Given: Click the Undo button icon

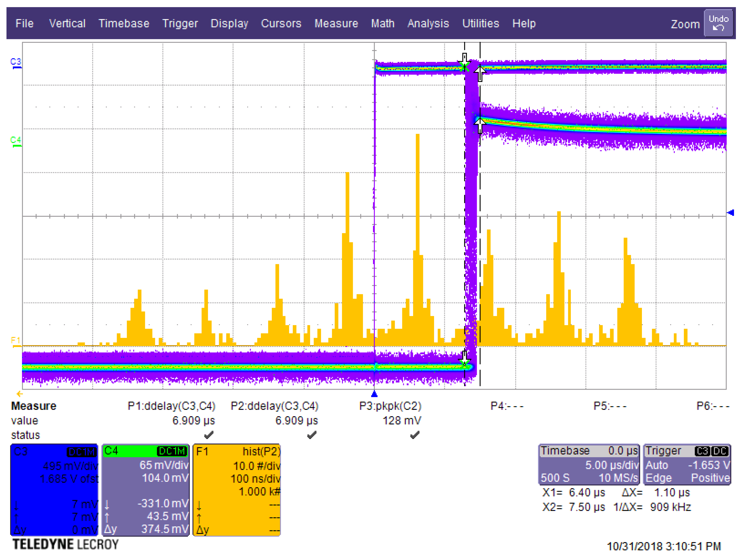Looking at the screenshot, I should click(x=718, y=23).
